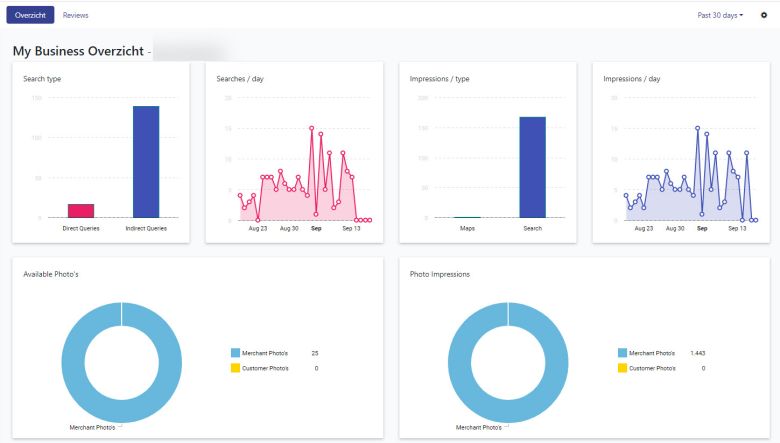
Task: Switch to the Reviews tab
Action: click(76, 15)
